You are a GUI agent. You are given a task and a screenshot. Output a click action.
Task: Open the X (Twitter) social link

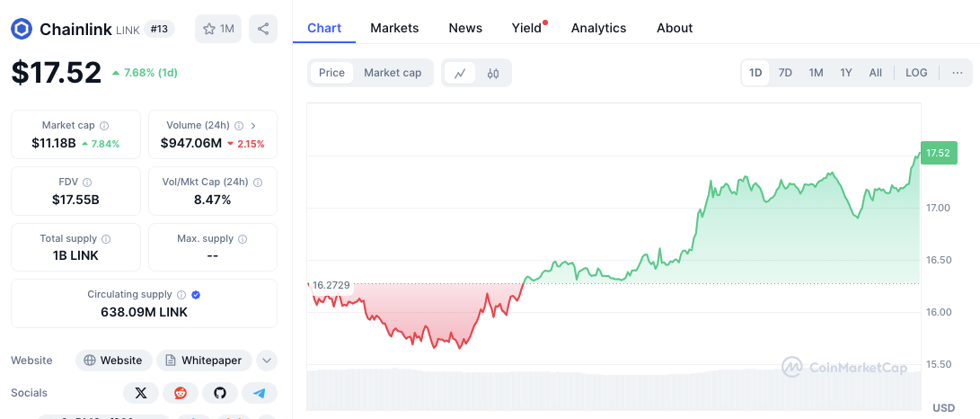tap(141, 393)
